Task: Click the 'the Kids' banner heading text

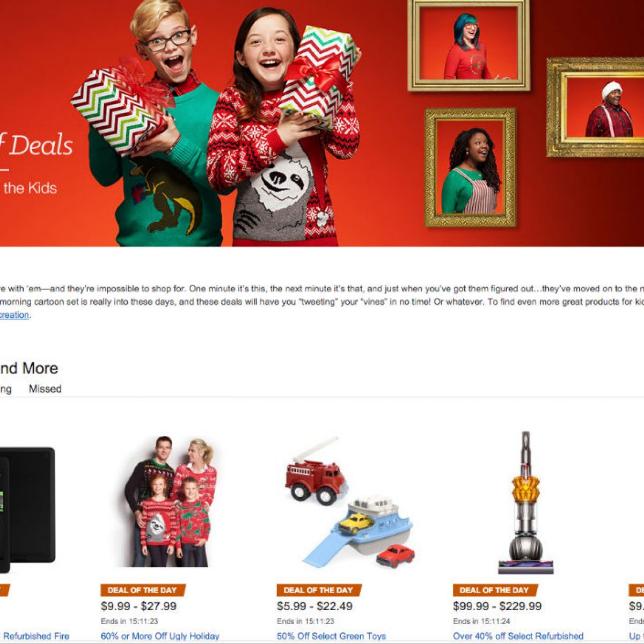Action: [x=30, y=188]
